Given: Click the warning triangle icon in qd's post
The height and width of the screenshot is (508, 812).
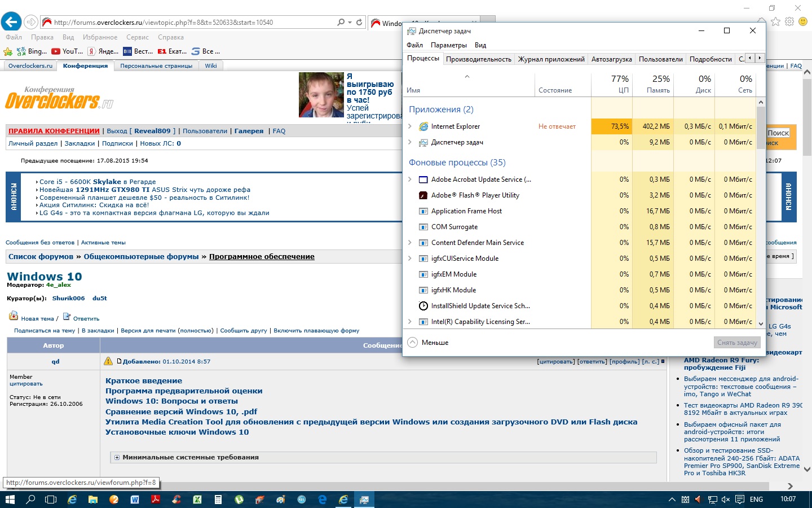Looking at the screenshot, I should coord(108,361).
